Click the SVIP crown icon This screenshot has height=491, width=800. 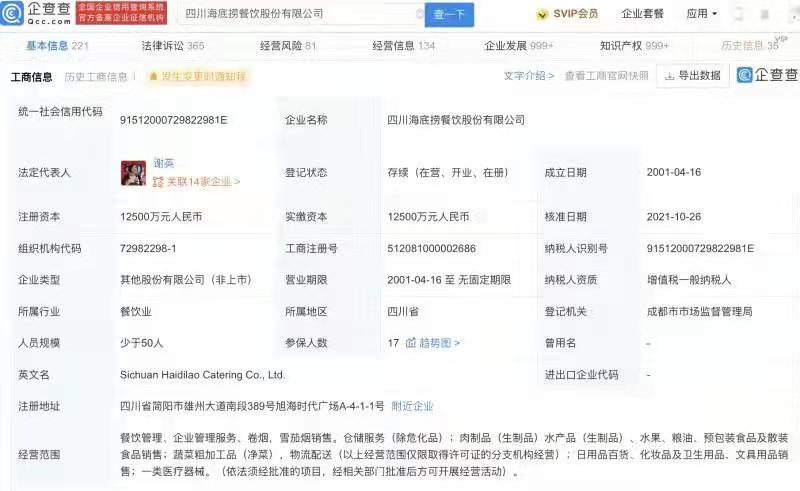pos(542,14)
